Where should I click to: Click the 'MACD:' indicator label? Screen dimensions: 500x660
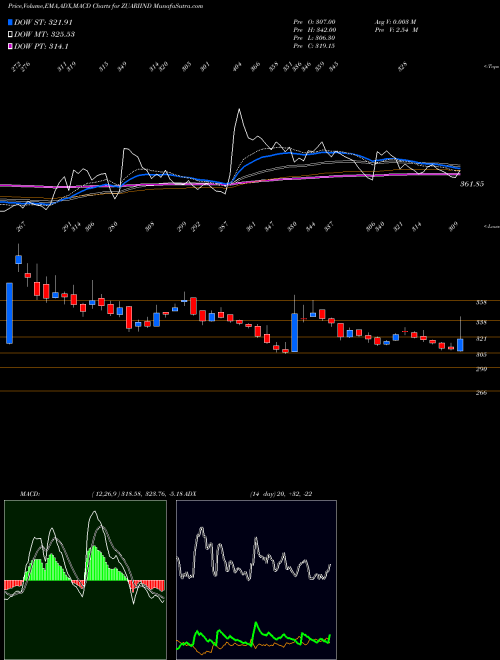(x=30, y=493)
